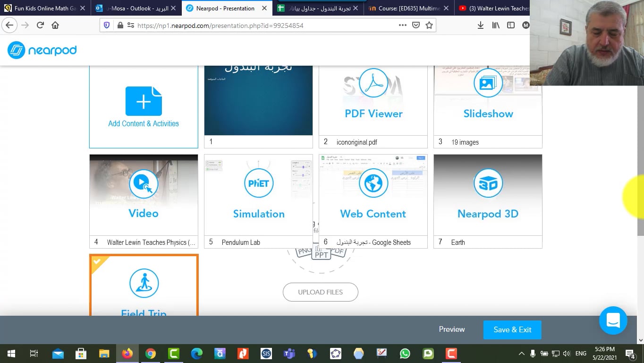Click the 'iconoriginal.pdf' slide caption
The height and width of the screenshot is (363, 644).
coord(357,142)
